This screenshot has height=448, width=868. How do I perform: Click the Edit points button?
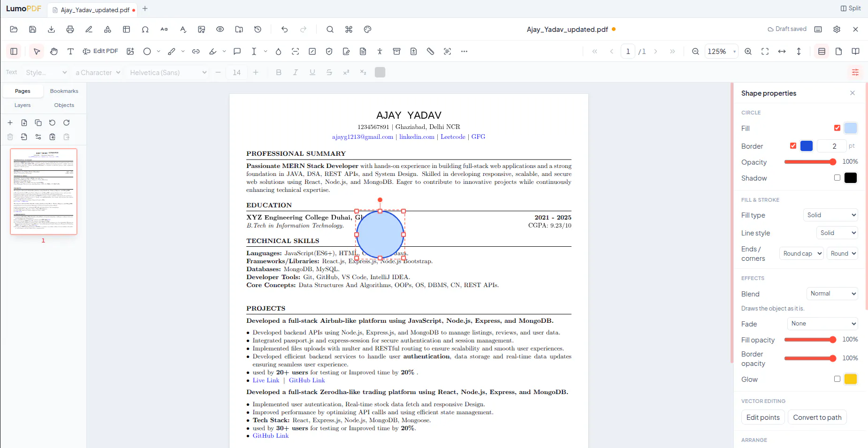(x=763, y=418)
